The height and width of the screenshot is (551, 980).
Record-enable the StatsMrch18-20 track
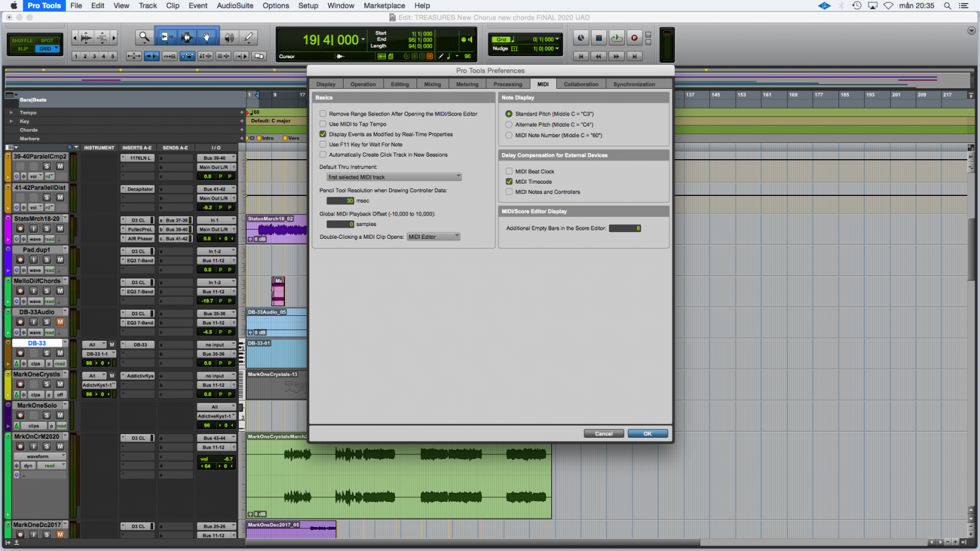(x=20, y=228)
